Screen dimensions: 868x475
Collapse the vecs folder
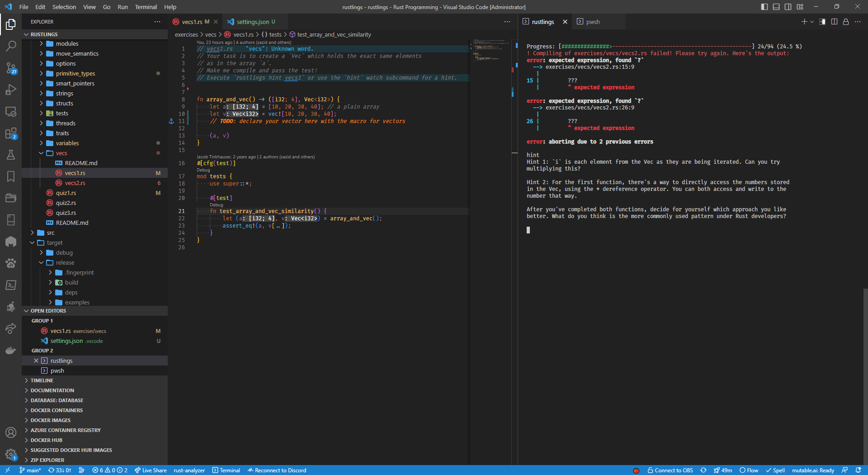click(x=61, y=153)
